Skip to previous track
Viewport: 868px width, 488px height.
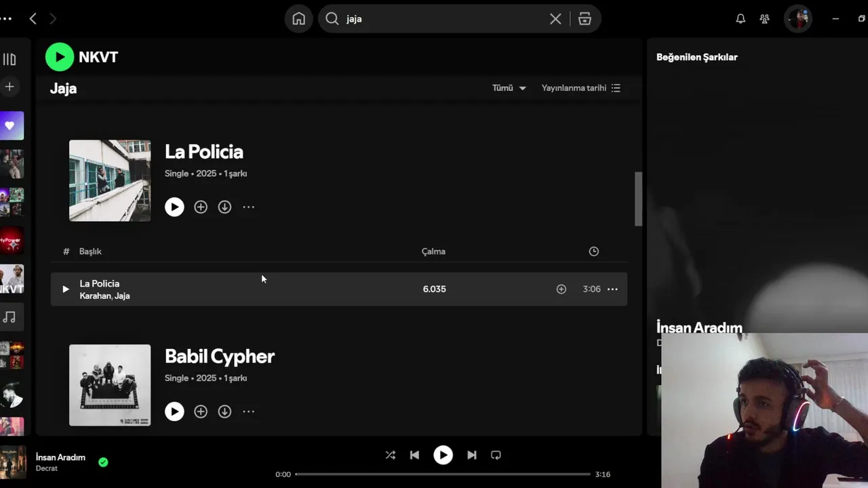(414, 455)
